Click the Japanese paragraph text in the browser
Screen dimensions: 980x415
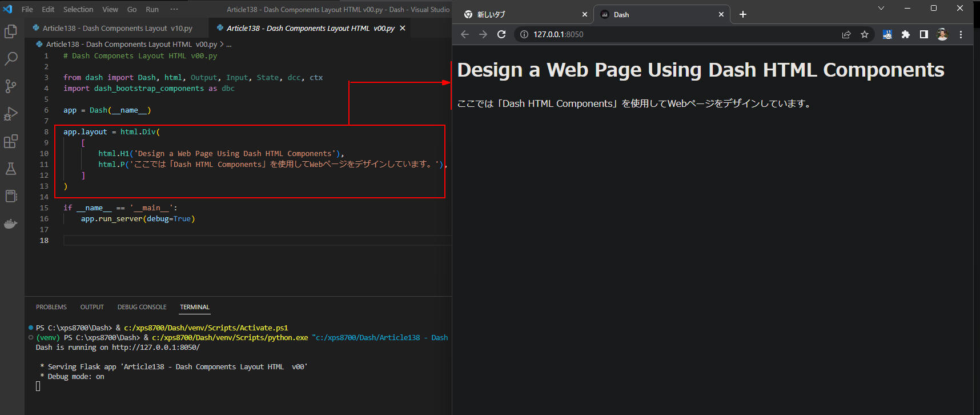pos(634,103)
